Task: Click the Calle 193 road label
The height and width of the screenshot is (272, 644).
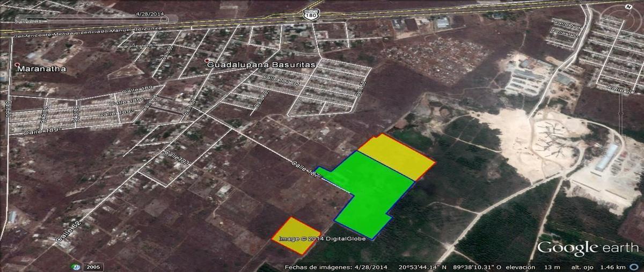Action: [175, 157]
